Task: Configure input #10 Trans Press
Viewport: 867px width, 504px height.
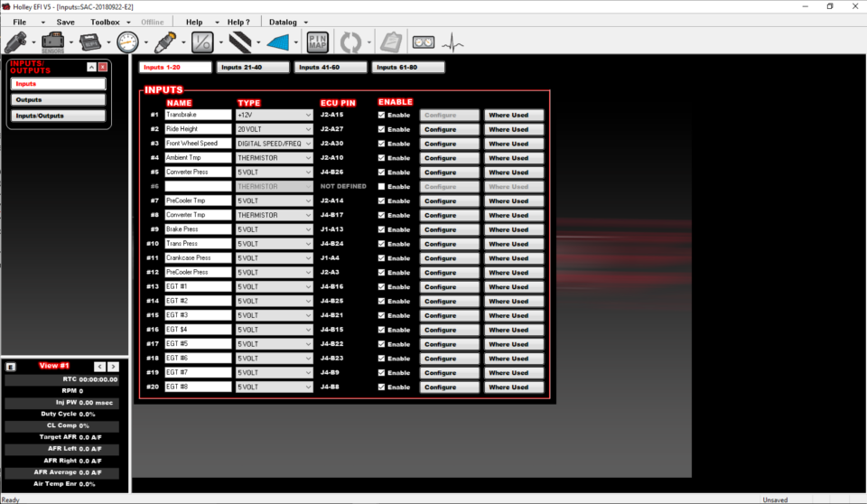Action: pos(450,244)
